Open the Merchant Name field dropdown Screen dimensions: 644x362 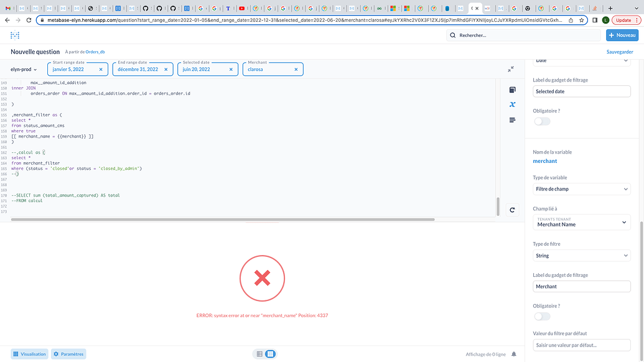[581, 222]
